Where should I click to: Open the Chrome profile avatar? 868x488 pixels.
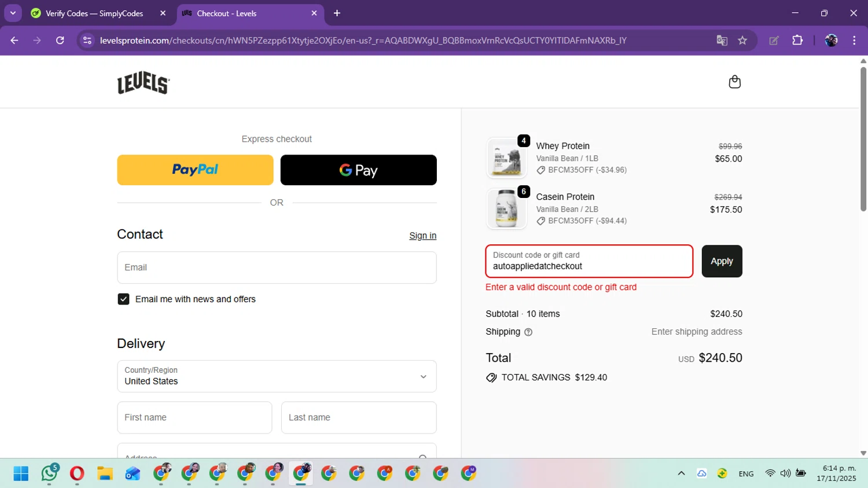(831, 41)
